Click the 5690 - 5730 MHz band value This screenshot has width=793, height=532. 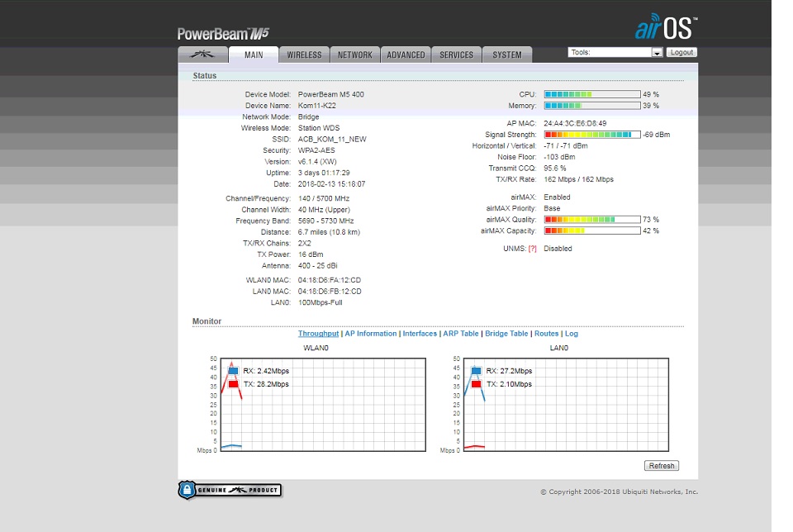pyautogui.click(x=325, y=221)
